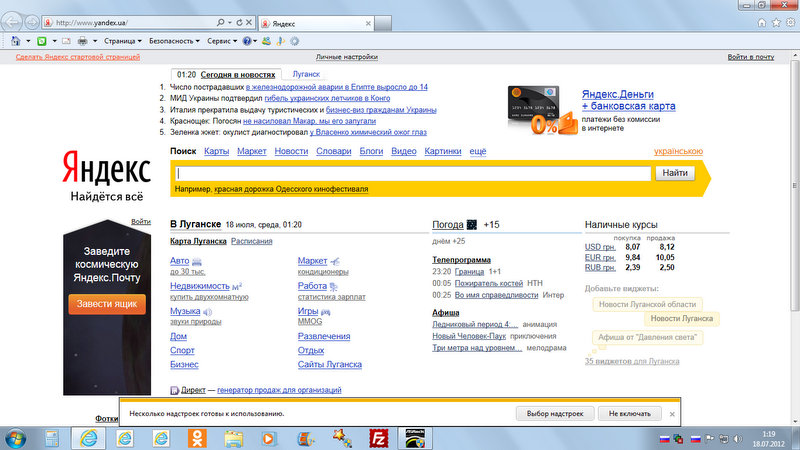The image size is (800, 450).
Task: Add the Новости Луганской области widget
Action: click(x=647, y=305)
